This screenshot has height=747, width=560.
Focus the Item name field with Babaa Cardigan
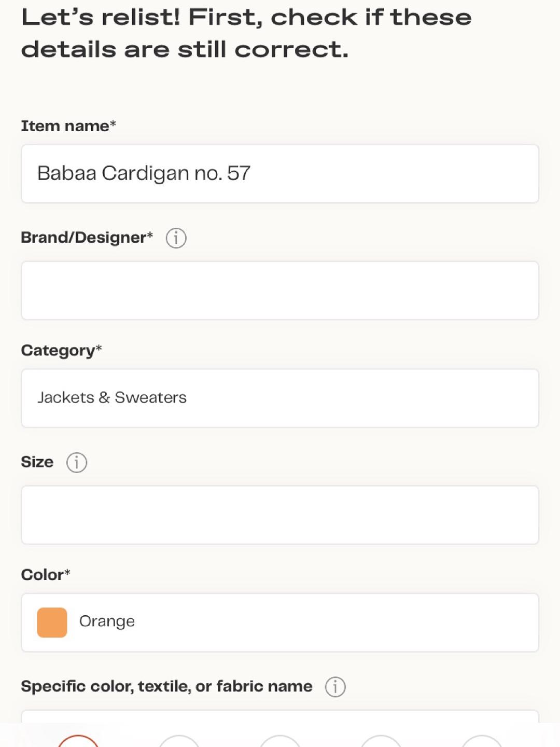point(280,174)
